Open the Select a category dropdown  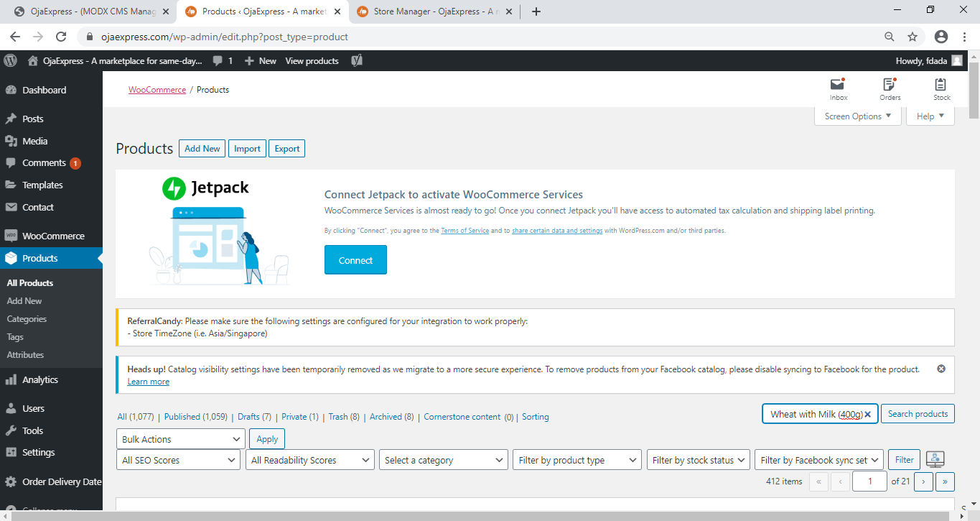pyautogui.click(x=444, y=460)
